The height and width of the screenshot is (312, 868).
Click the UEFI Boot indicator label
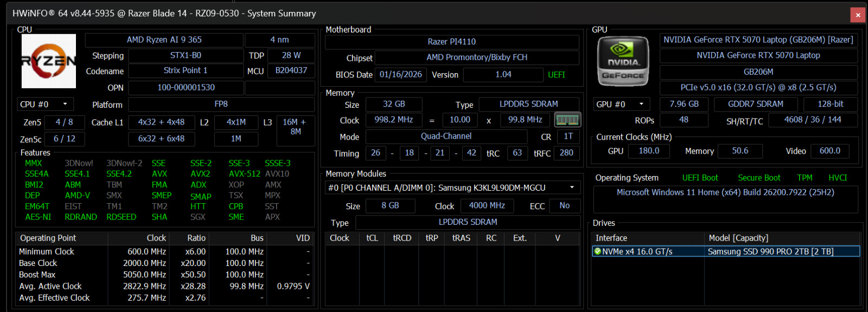[x=700, y=178]
